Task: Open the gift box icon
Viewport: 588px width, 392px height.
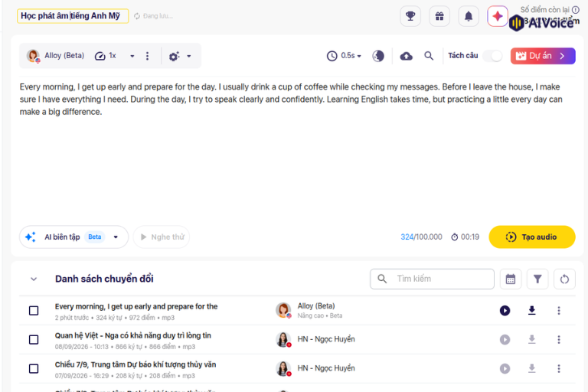Action: [439, 16]
